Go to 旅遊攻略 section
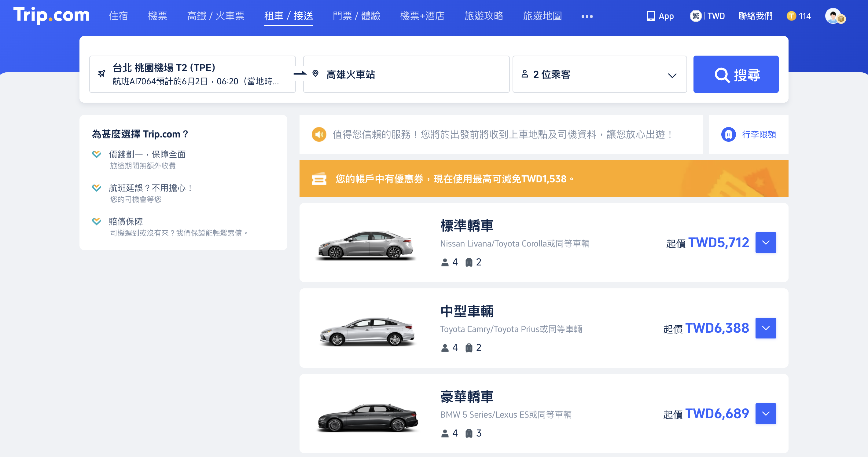This screenshot has width=868, height=457. [484, 16]
